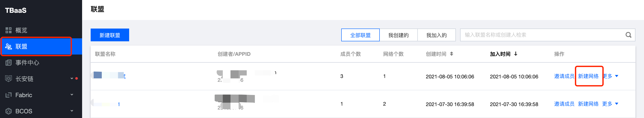The width and height of the screenshot is (644, 118).
Task: Switch to 我加入的 tab
Action: click(437, 35)
